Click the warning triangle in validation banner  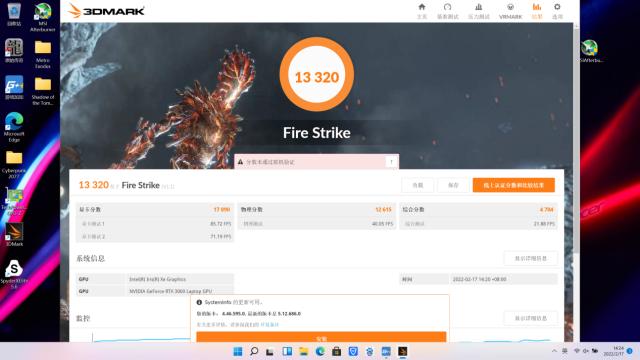(240, 162)
